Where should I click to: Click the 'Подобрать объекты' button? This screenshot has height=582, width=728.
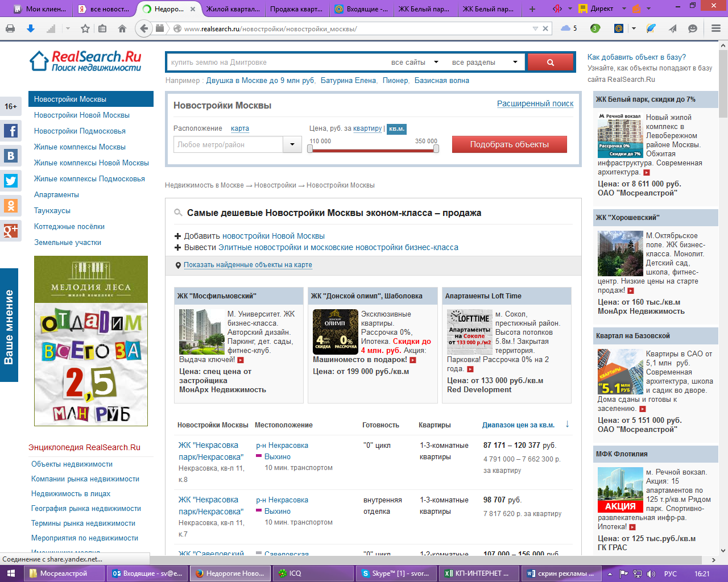(x=510, y=144)
